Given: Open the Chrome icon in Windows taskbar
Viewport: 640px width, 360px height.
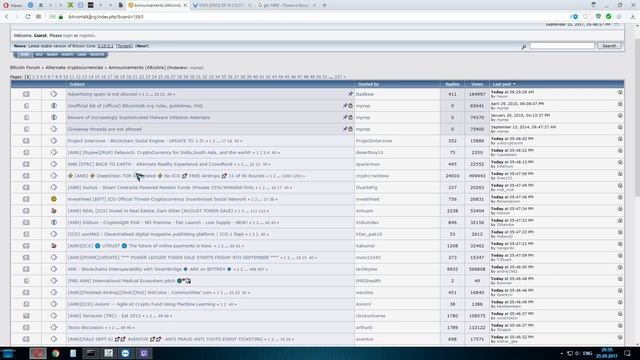Looking at the screenshot, I should coord(56,353).
